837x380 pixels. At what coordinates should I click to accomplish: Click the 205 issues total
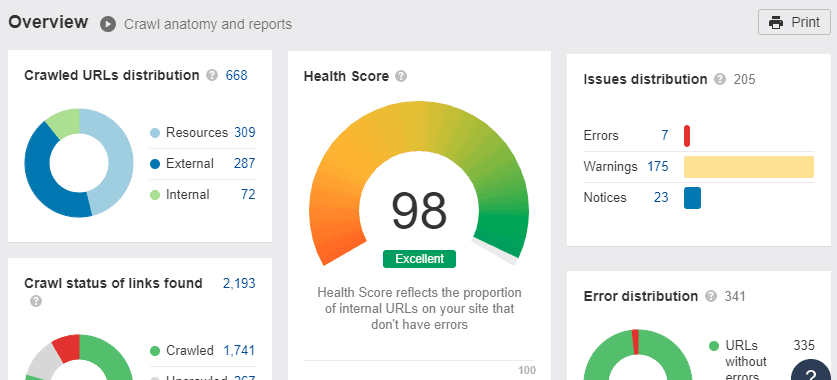point(745,80)
